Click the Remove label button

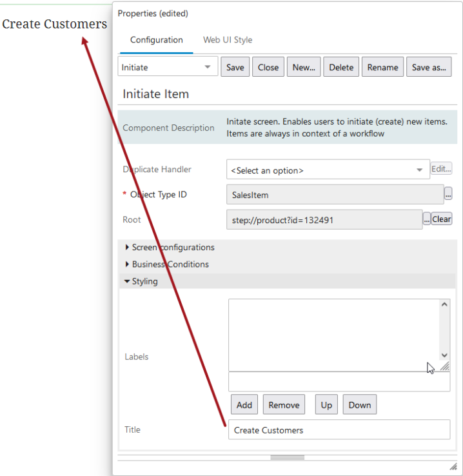[x=284, y=404]
